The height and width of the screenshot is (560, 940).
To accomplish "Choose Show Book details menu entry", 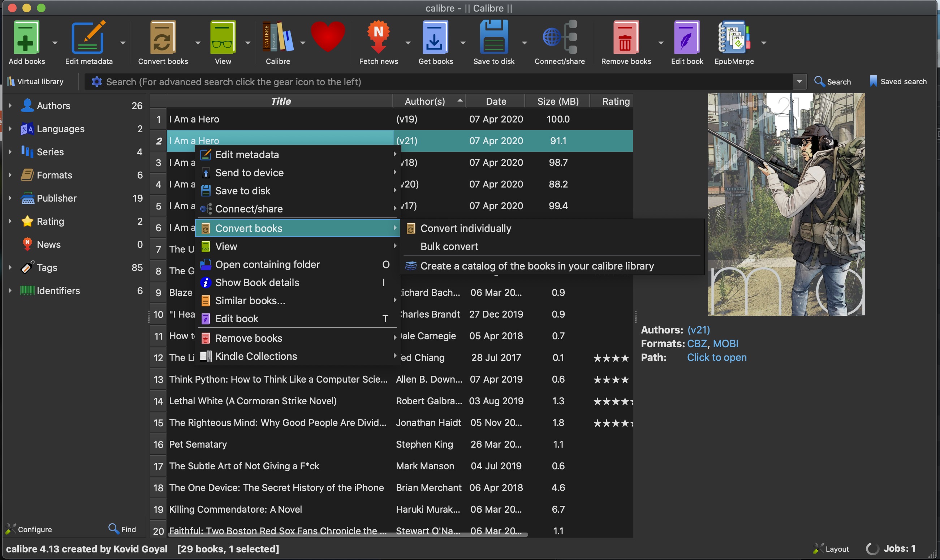I will 298,283.
